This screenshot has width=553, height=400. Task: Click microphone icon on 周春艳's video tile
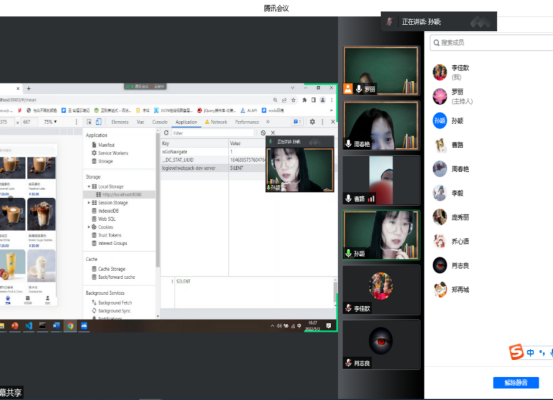pos(349,144)
